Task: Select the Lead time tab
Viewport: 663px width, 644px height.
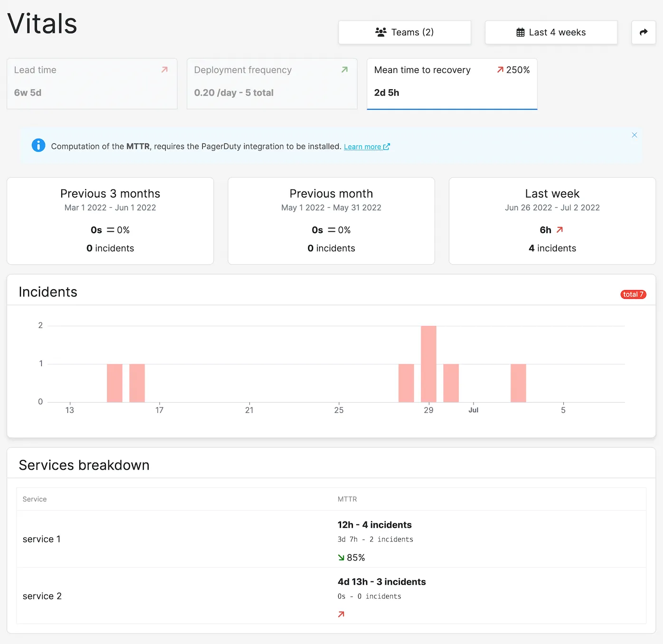Action: (x=92, y=84)
